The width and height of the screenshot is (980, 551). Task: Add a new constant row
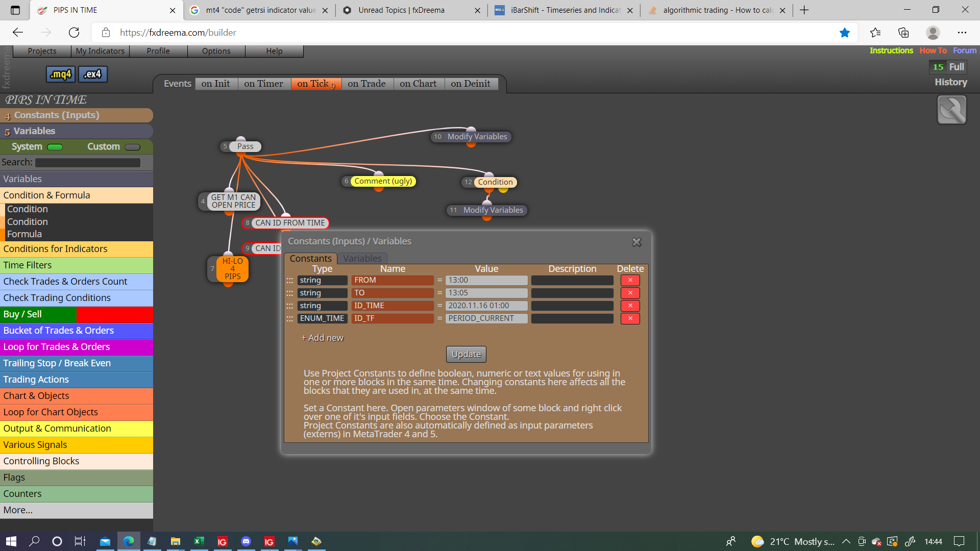pos(323,338)
